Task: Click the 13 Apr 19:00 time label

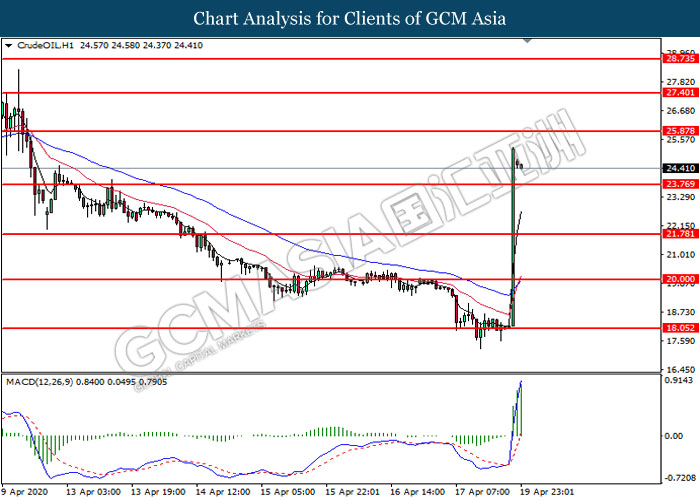Action: click(x=158, y=492)
